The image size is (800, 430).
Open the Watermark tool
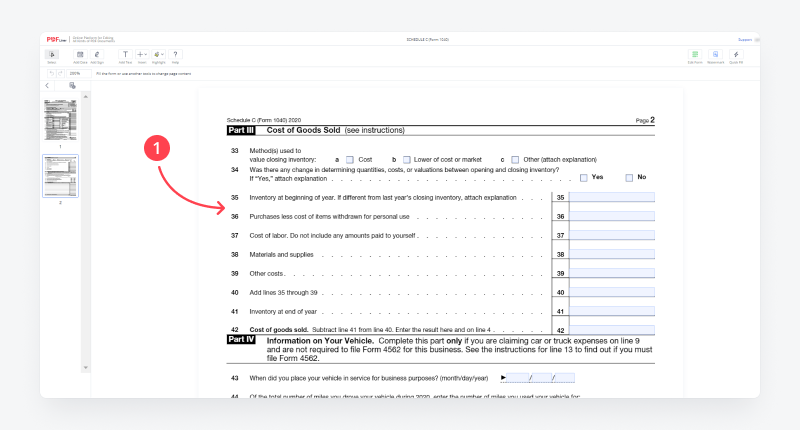tap(716, 56)
